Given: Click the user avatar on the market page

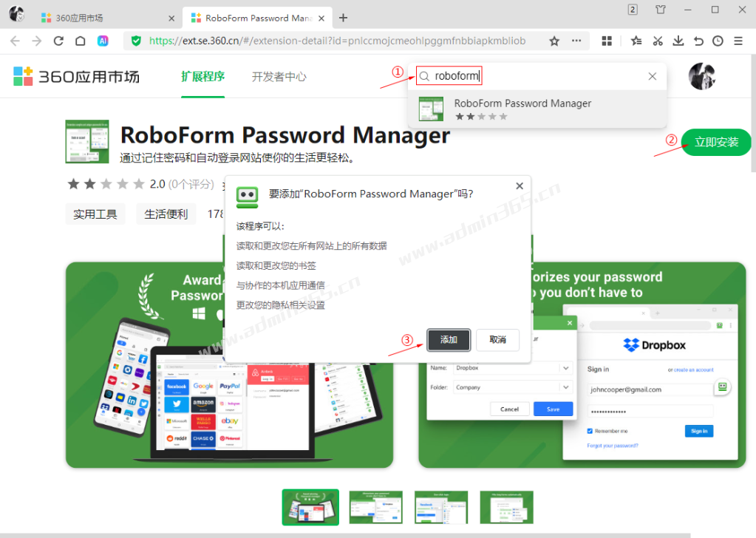Looking at the screenshot, I should click(x=701, y=77).
